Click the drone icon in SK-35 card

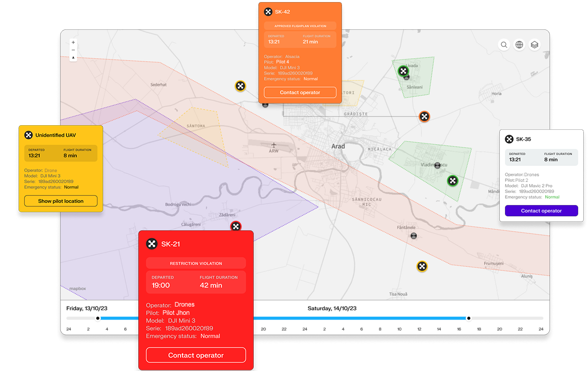coord(509,140)
